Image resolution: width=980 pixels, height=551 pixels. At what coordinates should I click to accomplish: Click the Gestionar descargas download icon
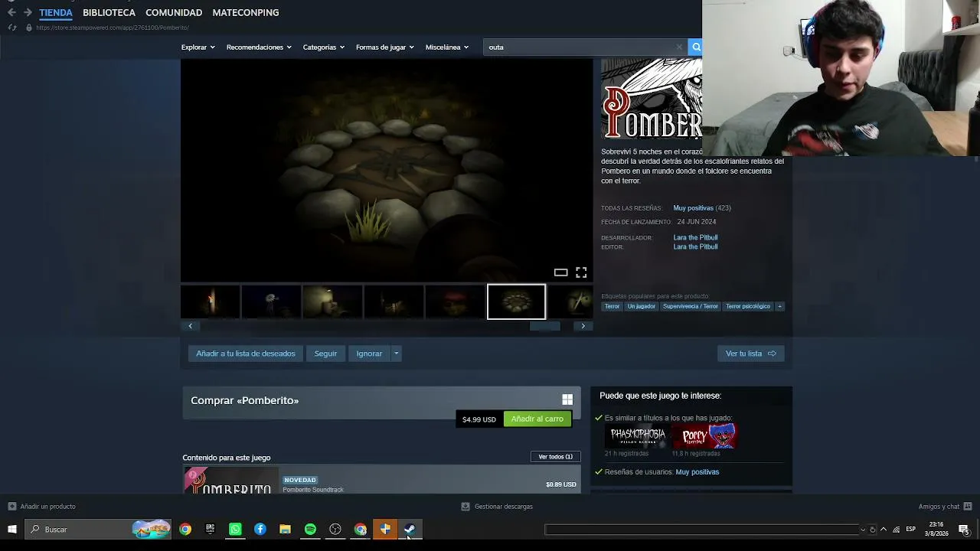(x=465, y=507)
